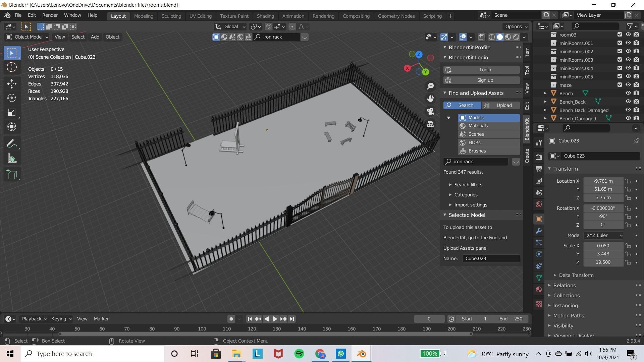Click the pan hand viewport icon
The width and height of the screenshot is (644, 362).
(x=430, y=99)
